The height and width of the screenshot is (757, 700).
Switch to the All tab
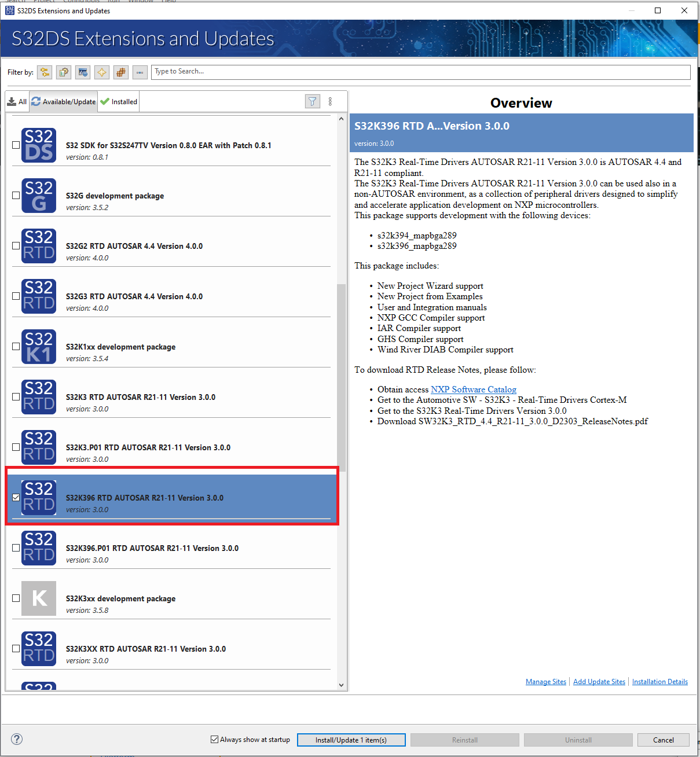coord(17,102)
